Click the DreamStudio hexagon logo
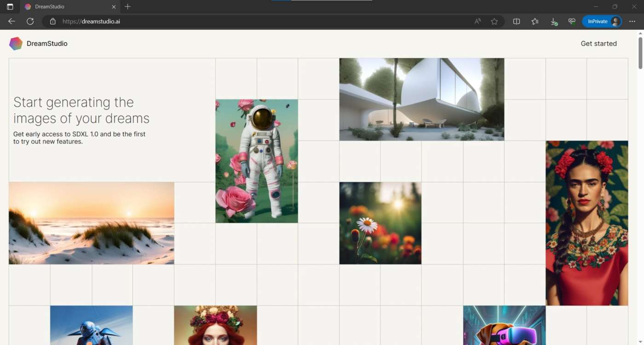The height and width of the screenshot is (345, 644). click(16, 44)
